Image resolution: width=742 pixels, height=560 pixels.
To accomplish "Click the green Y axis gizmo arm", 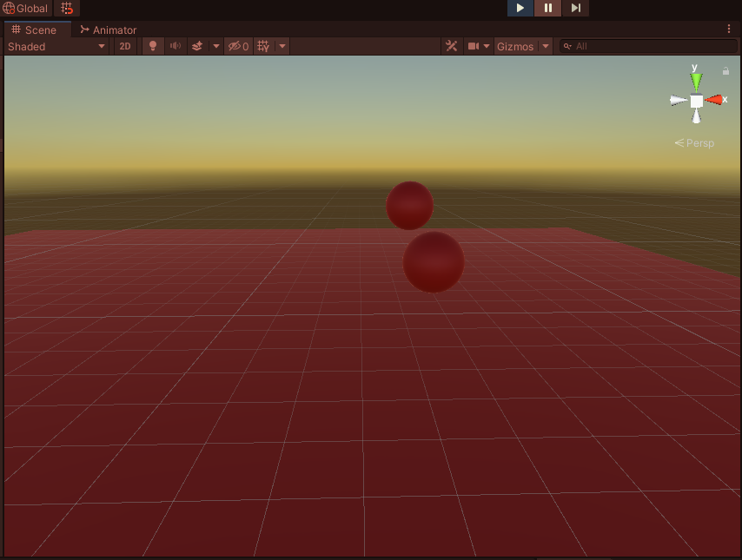I will pyautogui.click(x=695, y=80).
